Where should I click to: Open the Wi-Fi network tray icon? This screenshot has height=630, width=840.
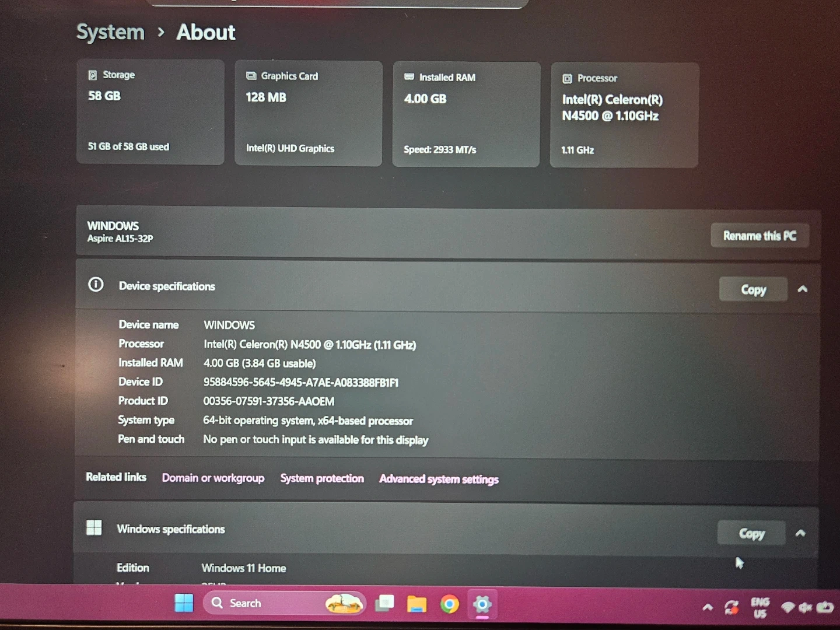point(787,607)
